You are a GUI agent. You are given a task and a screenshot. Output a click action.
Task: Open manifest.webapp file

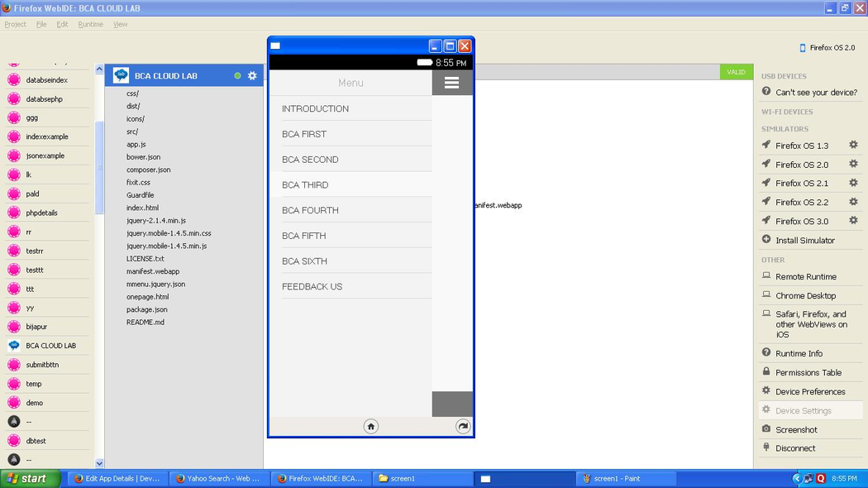[153, 271]
